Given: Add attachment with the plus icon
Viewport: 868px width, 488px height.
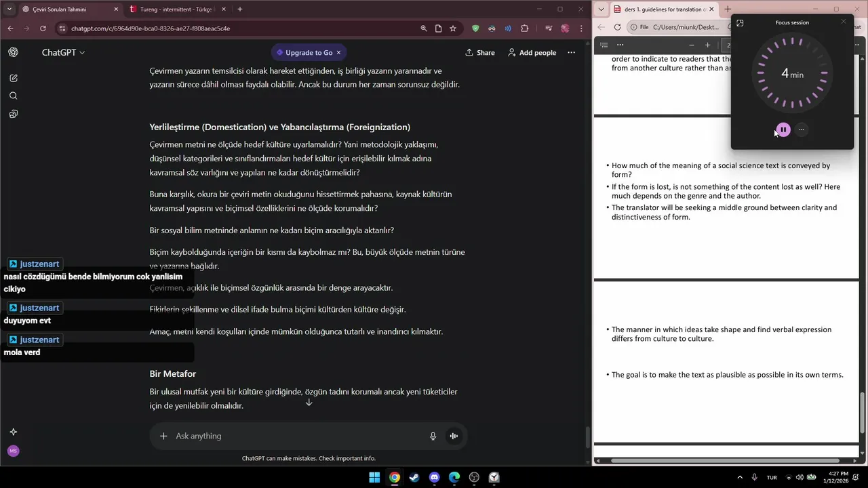Looking at the screenshot, I should click(163, 436).
